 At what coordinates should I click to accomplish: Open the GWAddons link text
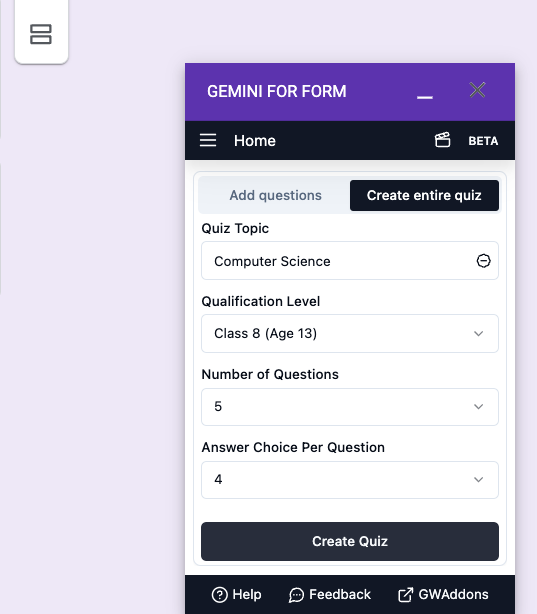coord(453,594)
